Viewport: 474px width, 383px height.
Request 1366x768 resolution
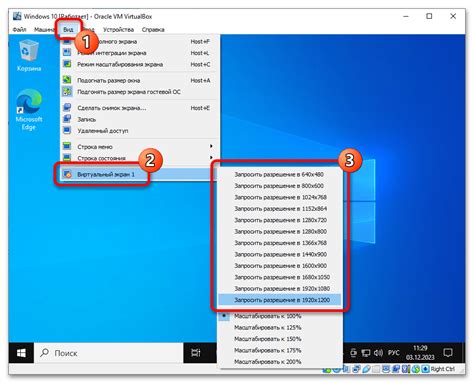point(280,243)
